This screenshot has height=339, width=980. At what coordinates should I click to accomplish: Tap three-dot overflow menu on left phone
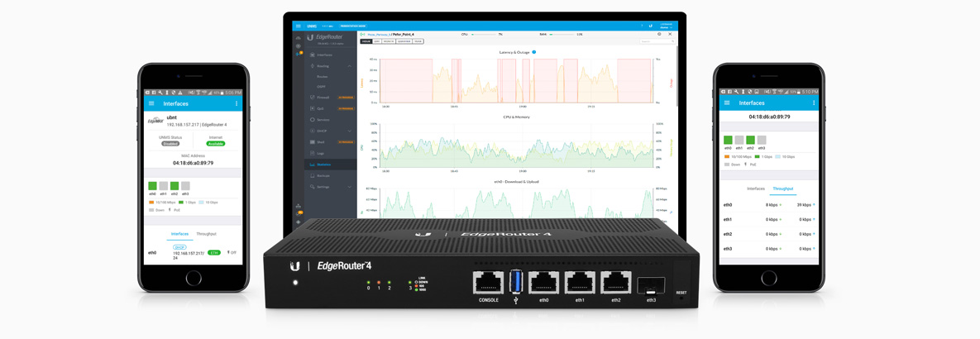[237, 103]
